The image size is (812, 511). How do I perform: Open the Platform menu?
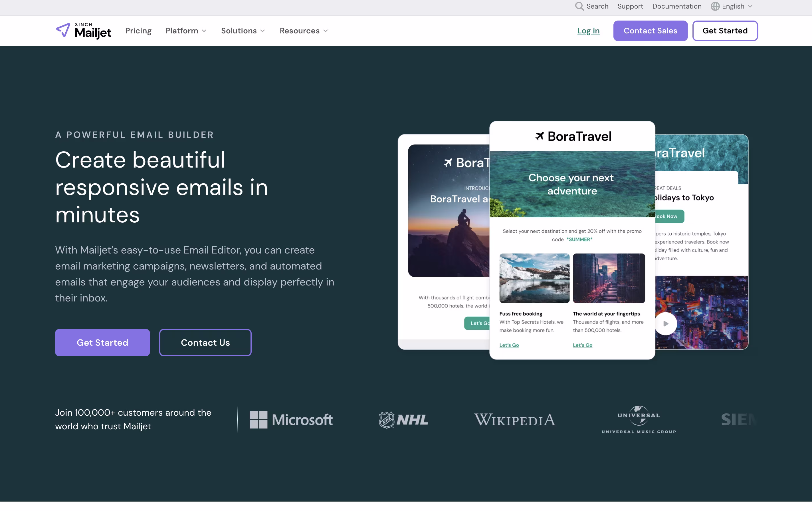pyautogui.click(x=186, y=31)
